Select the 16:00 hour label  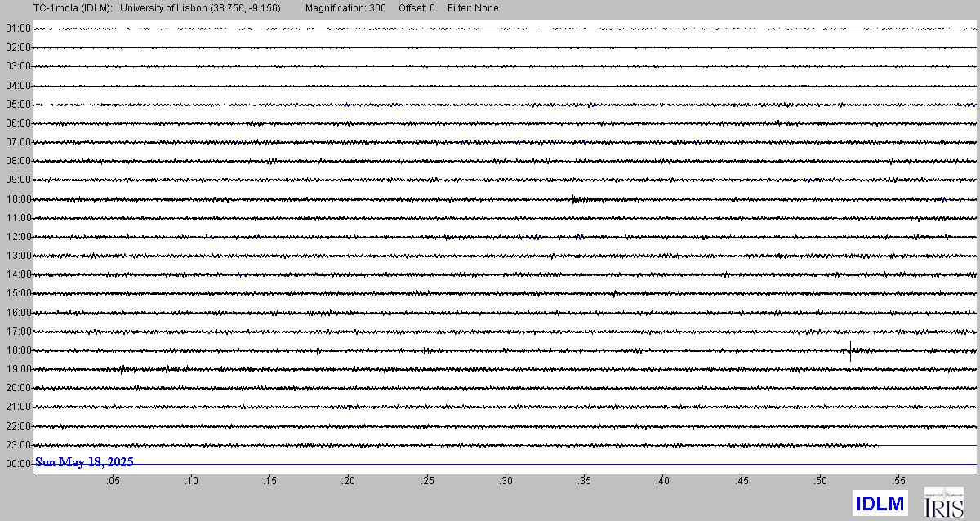[18, 313]
